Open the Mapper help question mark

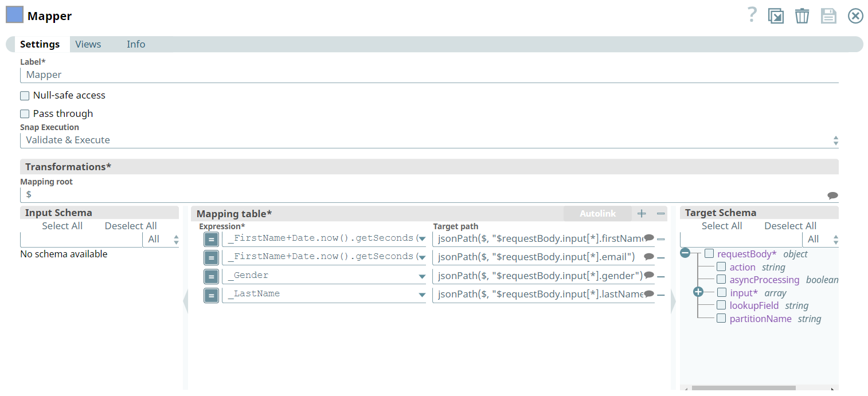[752, 15]
